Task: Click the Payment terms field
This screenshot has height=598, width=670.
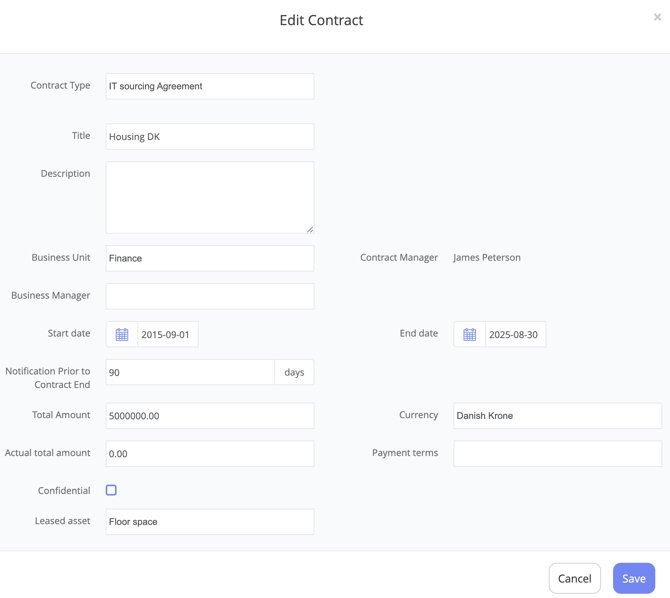Action: click(557, 454)
